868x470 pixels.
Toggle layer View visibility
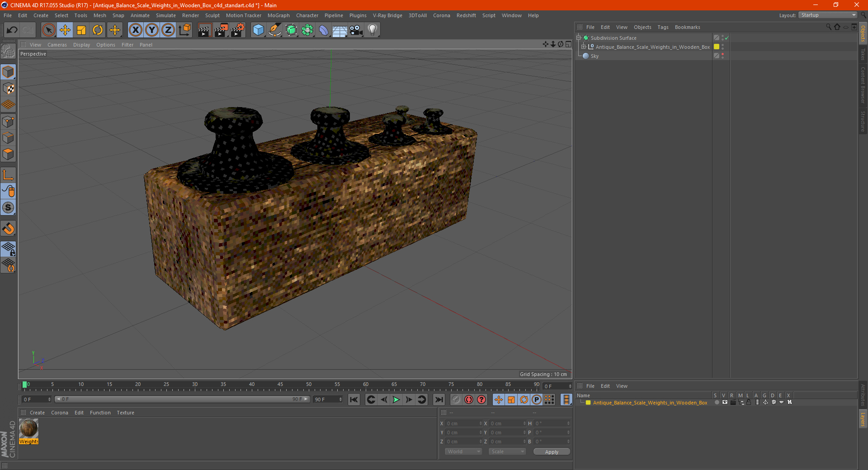coord(725,403)
